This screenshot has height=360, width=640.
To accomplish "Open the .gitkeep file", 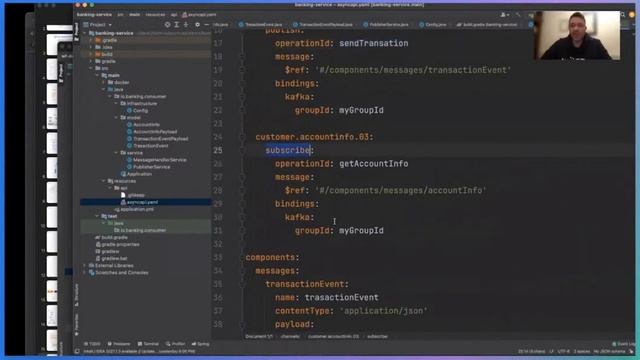I will click(x=133, y=195).
